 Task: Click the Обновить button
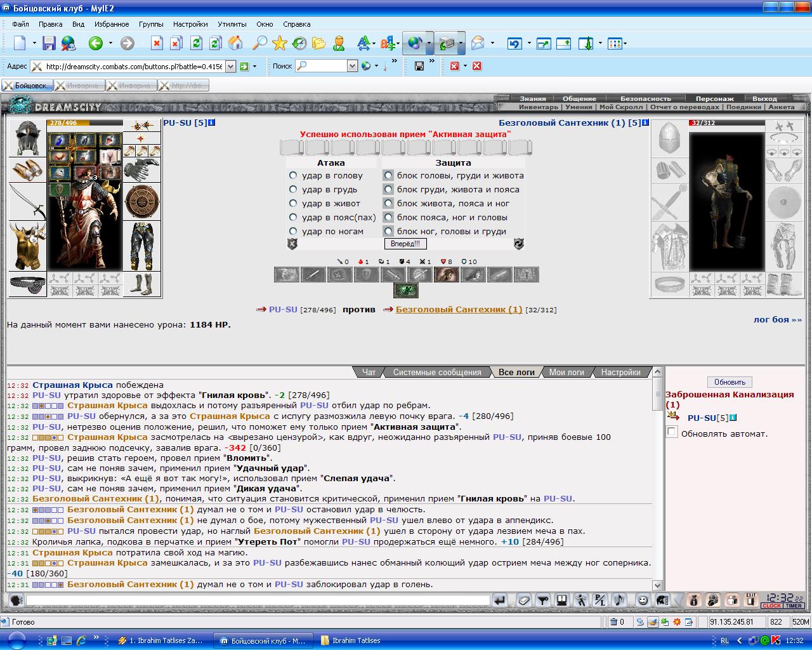pyautogui.click(x=730, y=382)
